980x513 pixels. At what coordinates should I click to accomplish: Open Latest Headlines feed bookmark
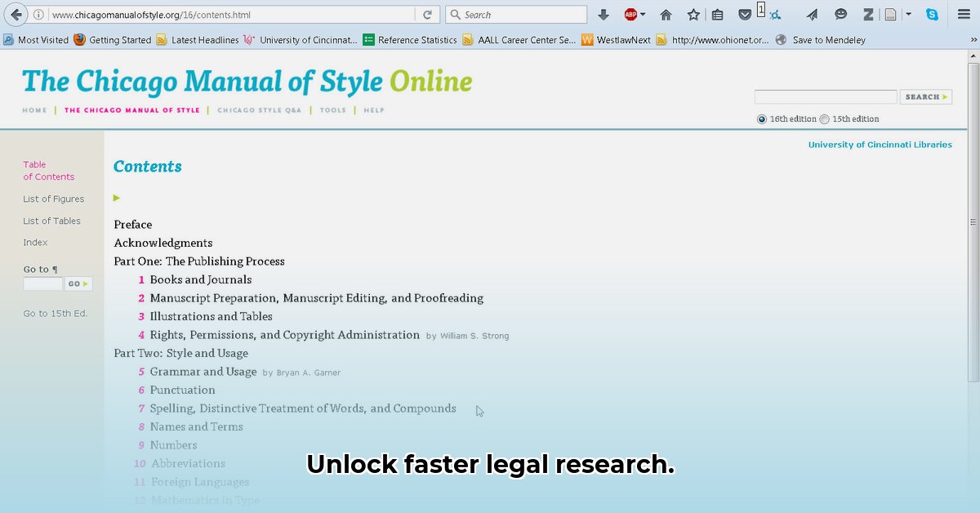click(x=198, y=39)
